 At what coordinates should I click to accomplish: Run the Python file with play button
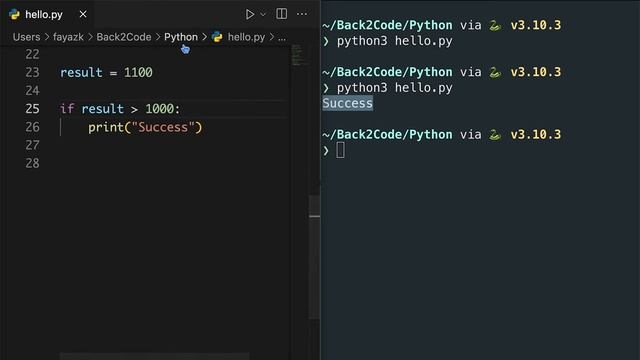(x=249, y=14)
